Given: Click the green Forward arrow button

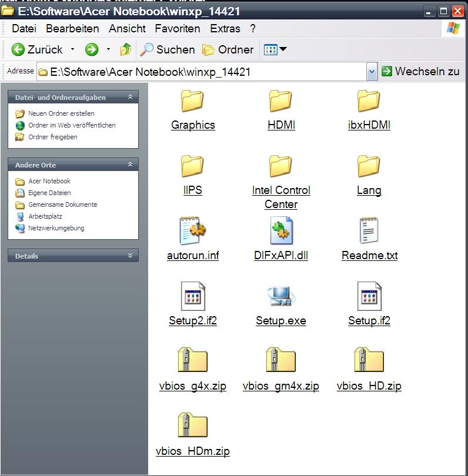Looking at the screenshot, I should tap(92, 49).
